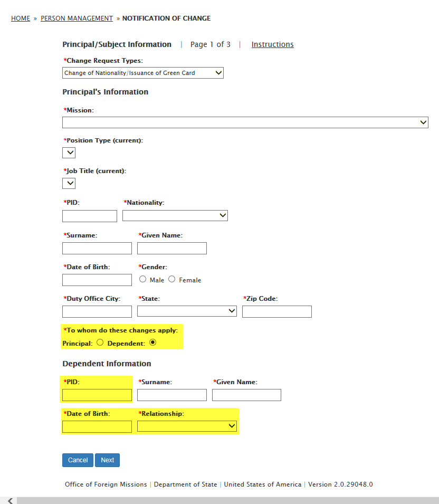Expand the Mission dropdown list
Image resolution: width=439 pixels, height=504 pixels.
point(245,122)
